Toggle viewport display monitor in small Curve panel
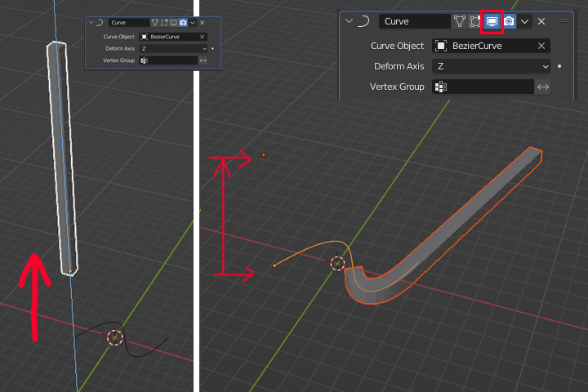Screen dimensions: 588x392 pos(173,23)
